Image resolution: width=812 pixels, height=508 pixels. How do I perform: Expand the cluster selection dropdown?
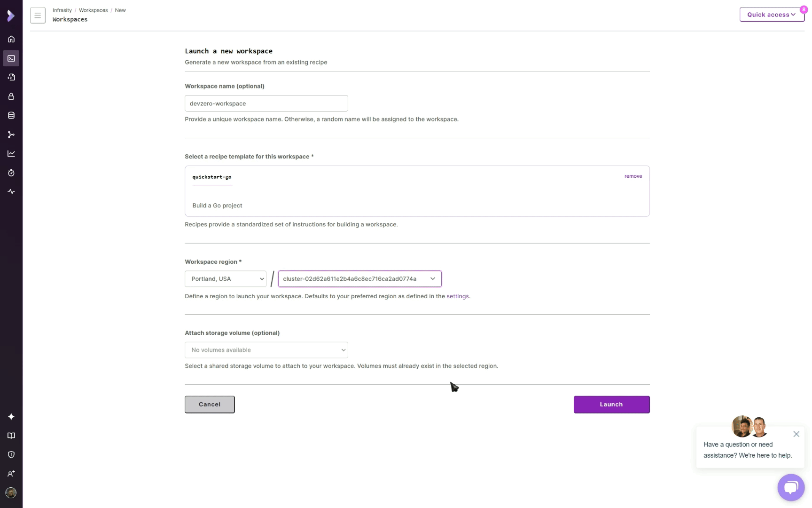click(359, 279)
